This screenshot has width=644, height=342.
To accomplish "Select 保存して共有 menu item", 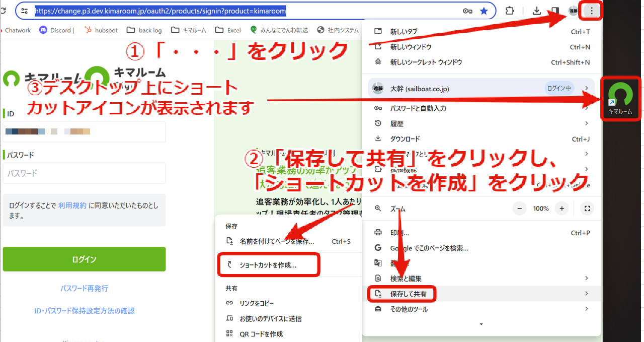I will (481, 294).
